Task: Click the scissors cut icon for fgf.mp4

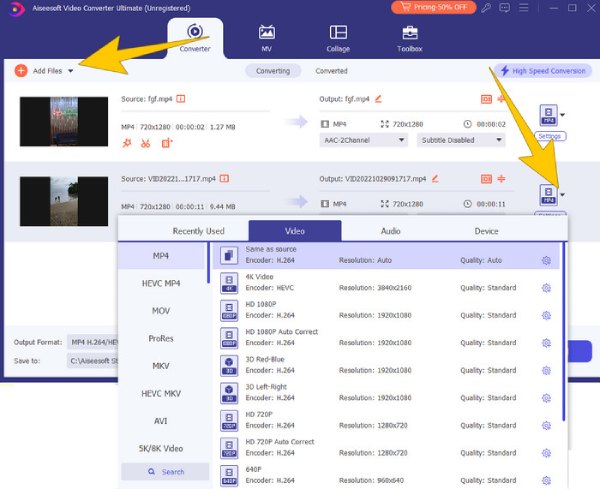Action: 145,143
